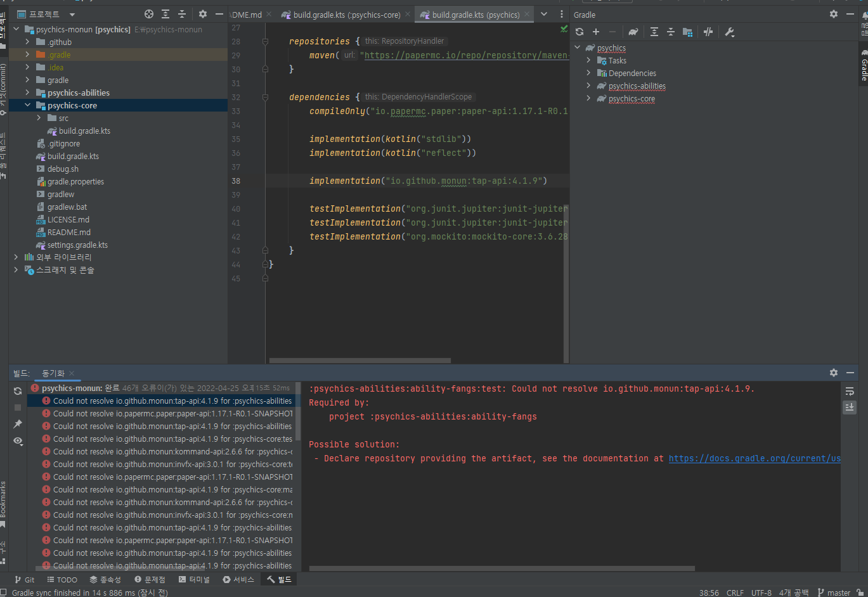Toggle Gradle offline mode
The image size is (868, 597).
coord(708,32)
